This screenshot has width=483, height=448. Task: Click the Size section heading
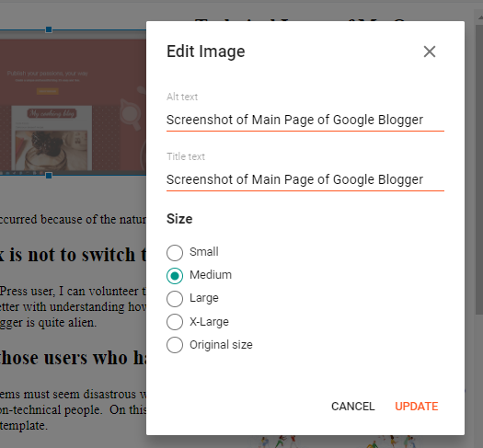179,219
